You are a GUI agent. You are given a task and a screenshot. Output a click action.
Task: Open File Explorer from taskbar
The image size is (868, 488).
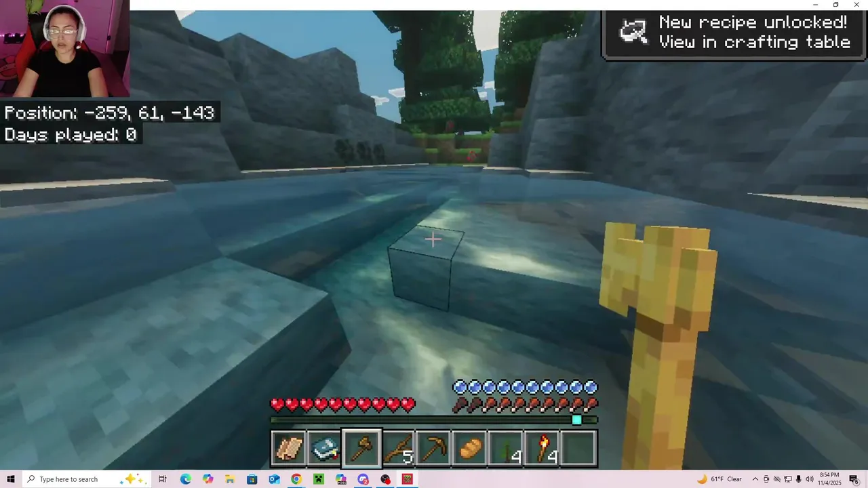229,479
